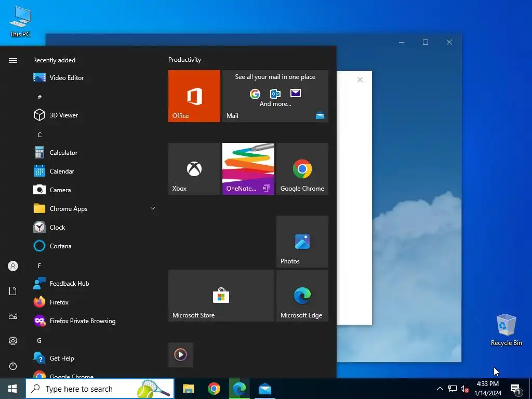The width and height of the screenshot is (532, 399).
Task: Jump to letters via the # header
Action: coord(39,97)
